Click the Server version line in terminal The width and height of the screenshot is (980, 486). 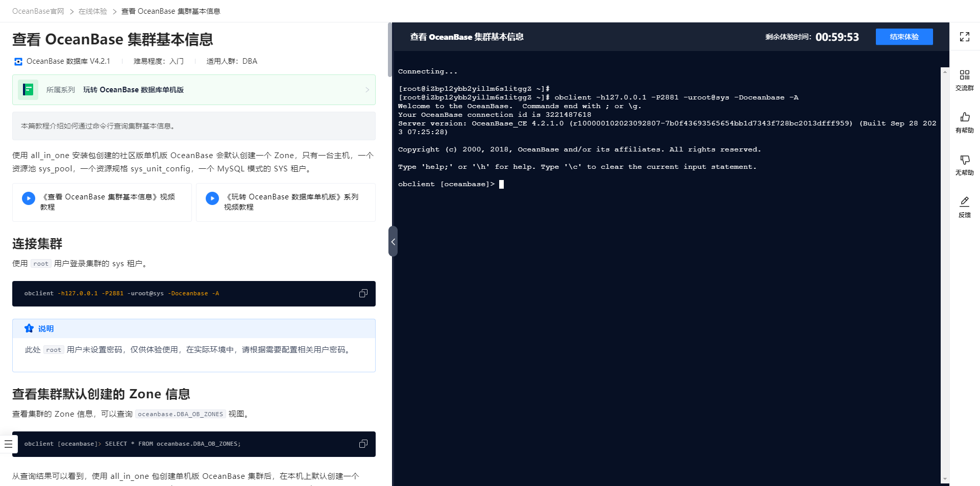tap(667, 127)
